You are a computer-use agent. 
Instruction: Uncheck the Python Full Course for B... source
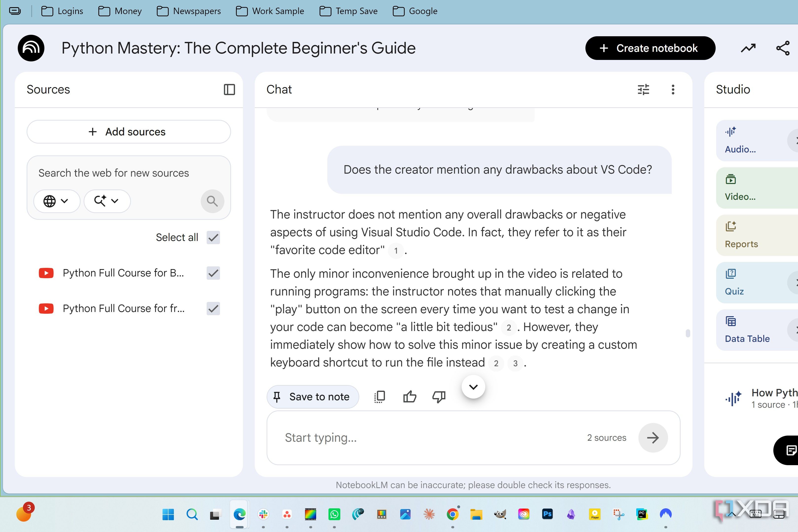coord(213,273)
